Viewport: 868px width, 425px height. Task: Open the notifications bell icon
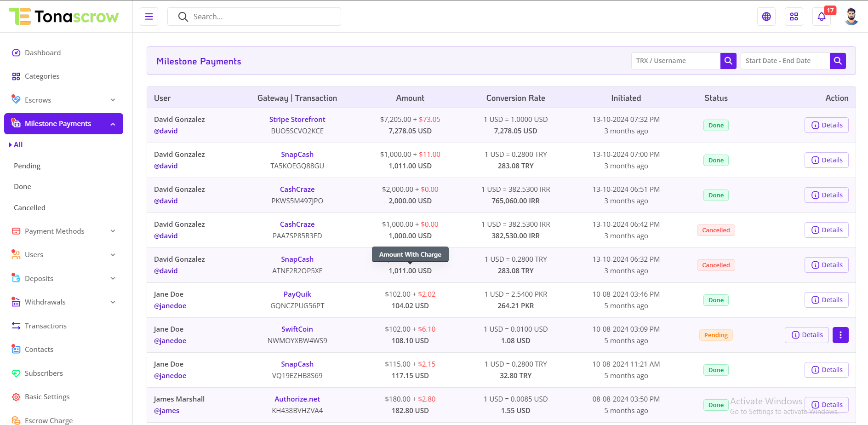821,17
